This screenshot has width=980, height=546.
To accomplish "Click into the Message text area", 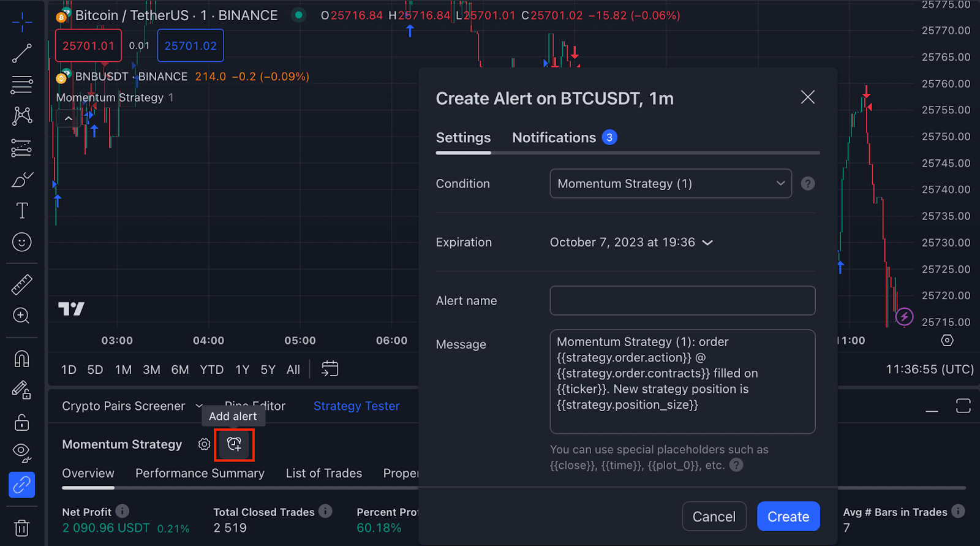I will (682, 381).
